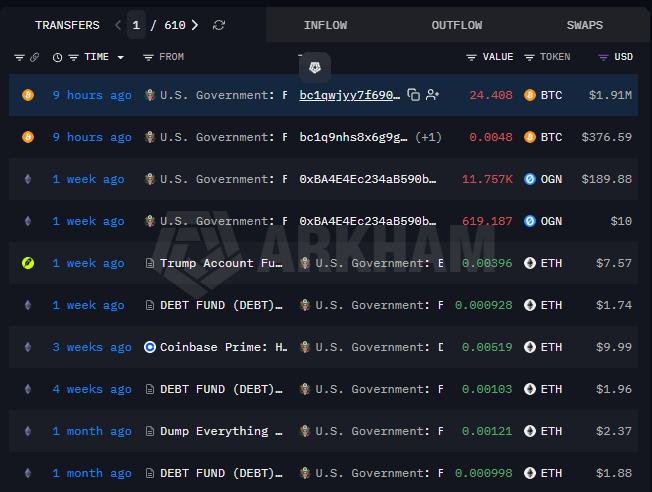Viewport: 652px width, 492px height.
Task: Click the 11.757K value
Action: tap(487, 179)
